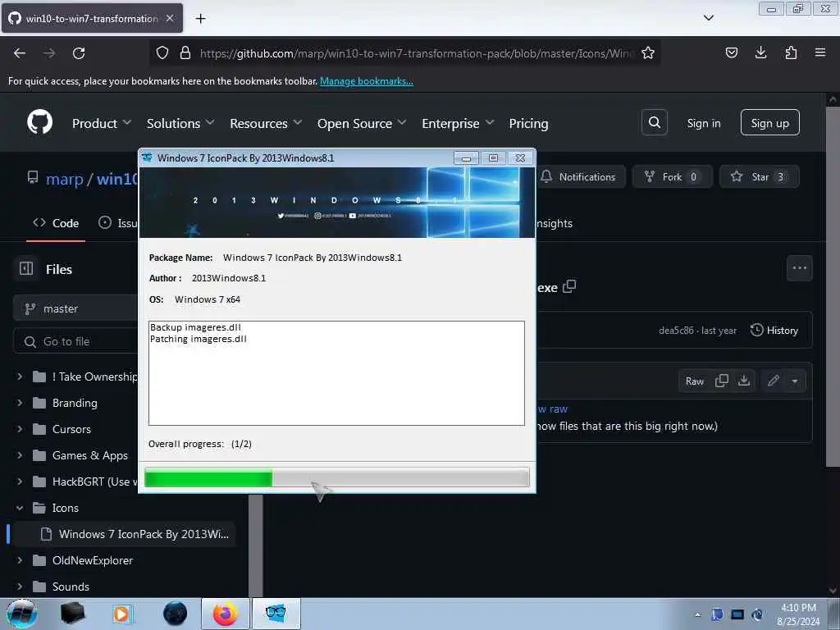This screenshot has width=840, height=630.
Task: Open the Manage bookmarks link
Action: point(367,81)
